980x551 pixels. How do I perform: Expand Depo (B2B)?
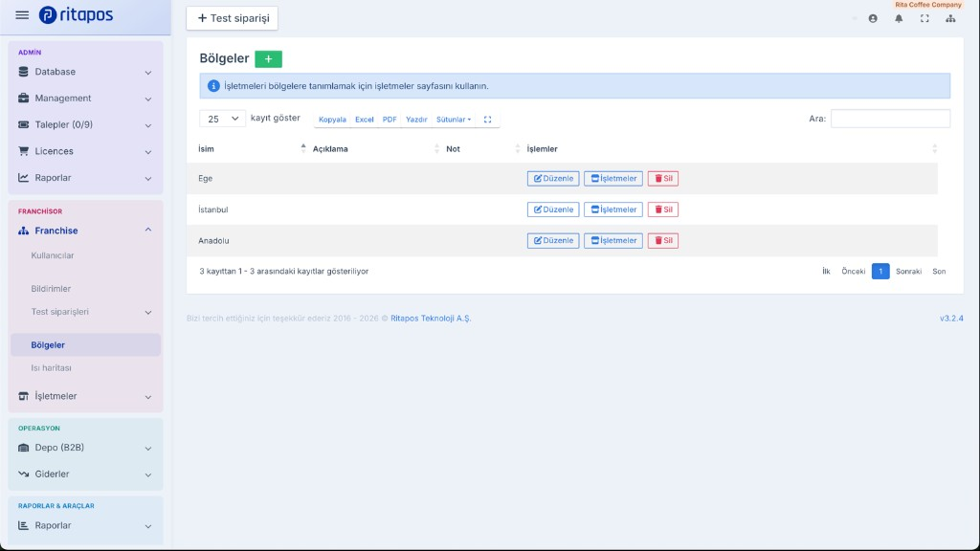click(85, 448)
